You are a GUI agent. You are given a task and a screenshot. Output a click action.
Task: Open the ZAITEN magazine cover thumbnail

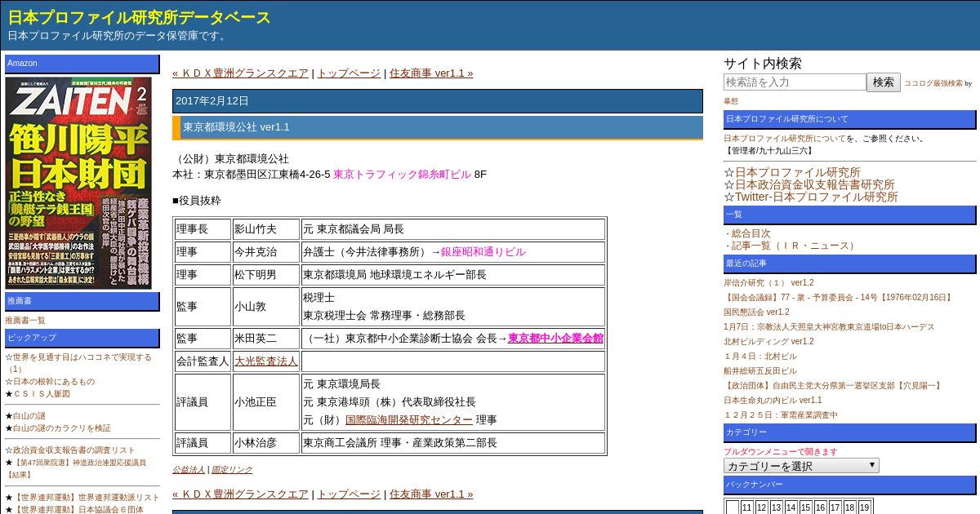tap(78, 182)
